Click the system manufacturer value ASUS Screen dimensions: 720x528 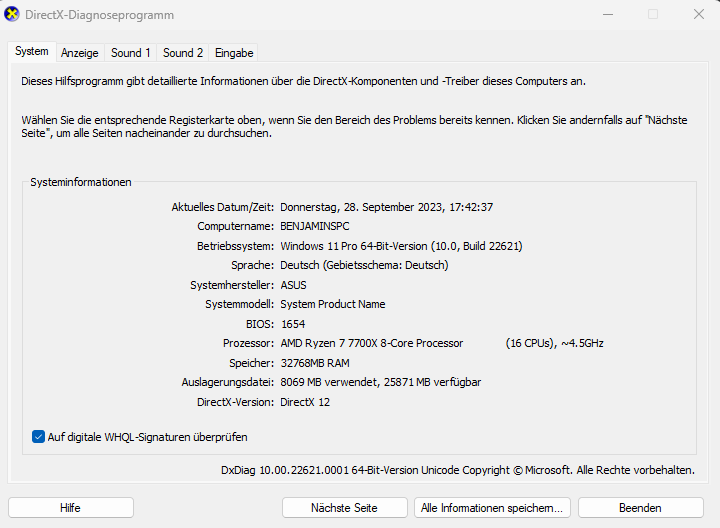click(x=293, y=285)
